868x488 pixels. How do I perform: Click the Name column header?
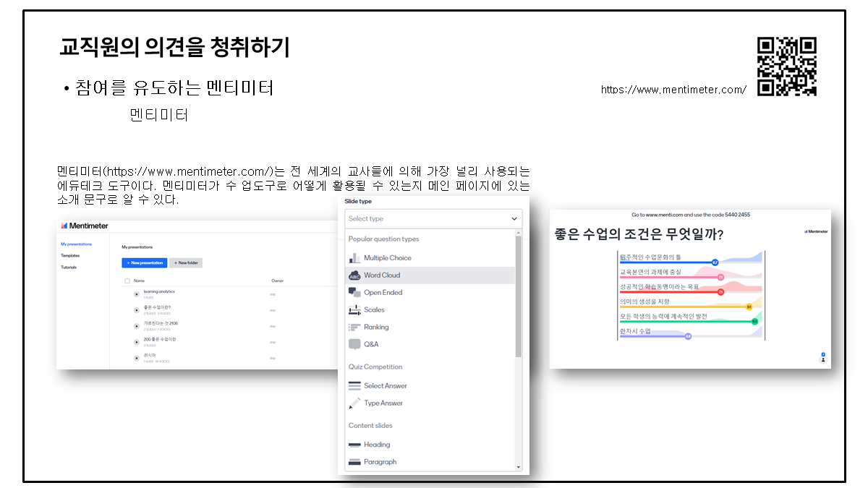point(139,281)
